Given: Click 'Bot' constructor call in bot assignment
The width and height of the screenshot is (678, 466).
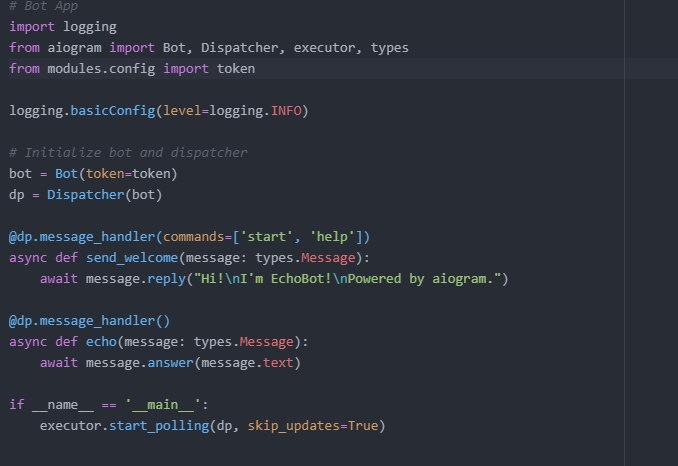Looking at the screenshot, I should (x=66, y=174).
